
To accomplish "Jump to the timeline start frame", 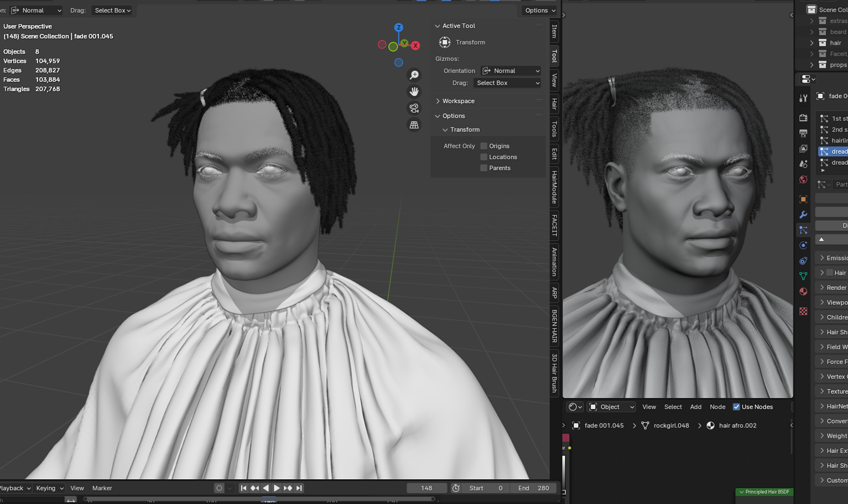I will [x=243, y=488].
